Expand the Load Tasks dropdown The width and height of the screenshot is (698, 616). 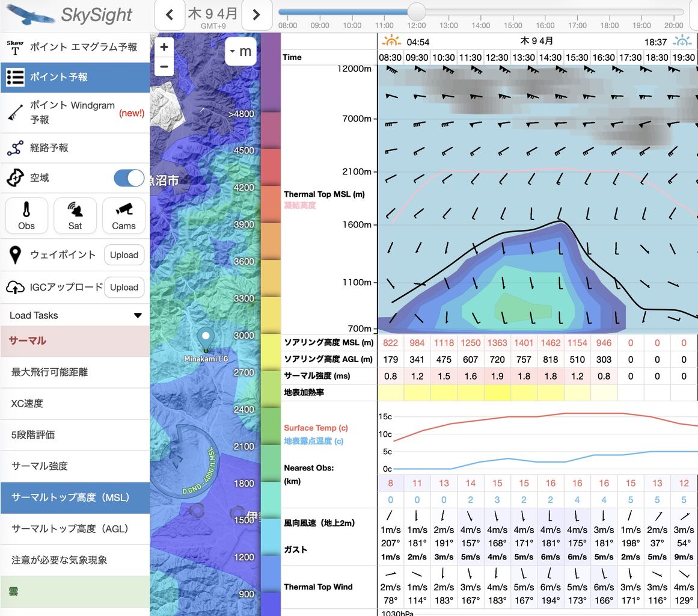click(75, 315)
